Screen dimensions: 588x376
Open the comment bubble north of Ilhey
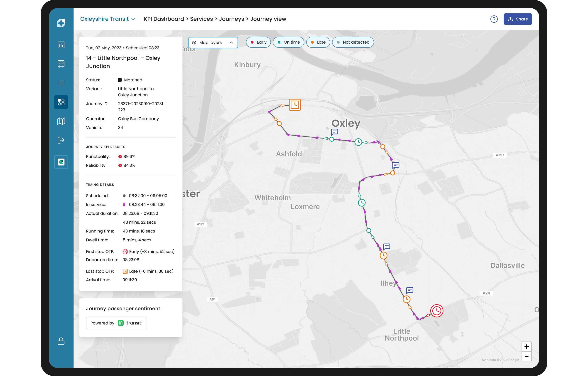coord(387,247)
